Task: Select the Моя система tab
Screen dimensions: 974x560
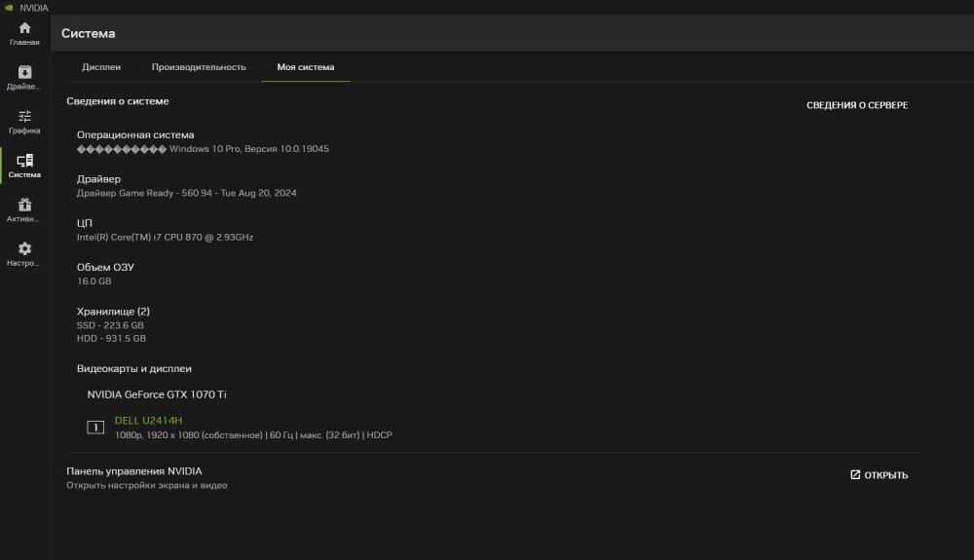Action: 306,67
